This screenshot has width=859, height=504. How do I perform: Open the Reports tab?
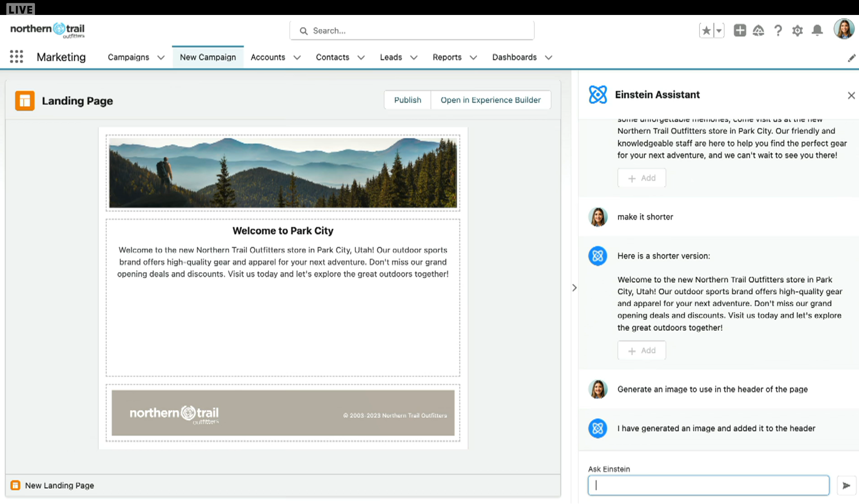(447, 57)
